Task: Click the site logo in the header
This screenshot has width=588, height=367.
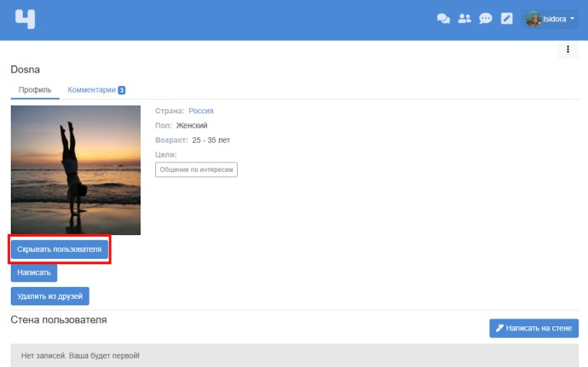Action: coord(26,19)
